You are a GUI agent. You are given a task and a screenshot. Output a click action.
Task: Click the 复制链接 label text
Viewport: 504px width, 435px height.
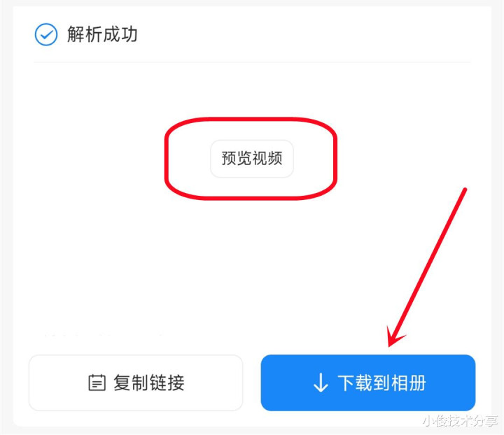point(149,383)
